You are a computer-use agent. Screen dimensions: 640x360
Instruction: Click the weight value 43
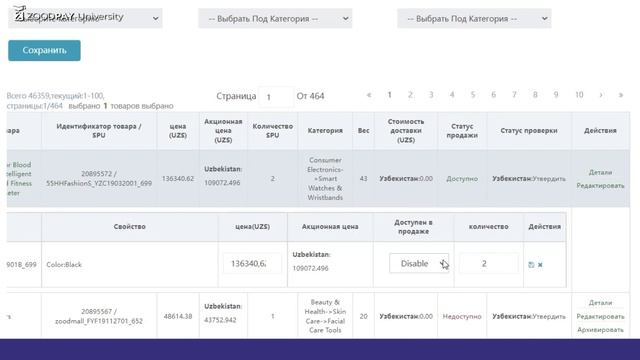(x=363, y=179)
